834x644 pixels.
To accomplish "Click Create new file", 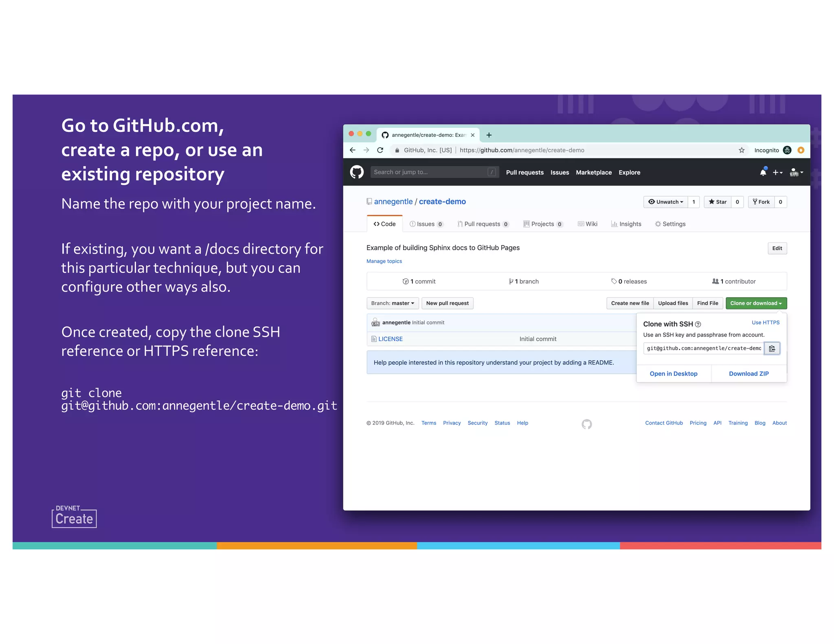I will (630, 303).
